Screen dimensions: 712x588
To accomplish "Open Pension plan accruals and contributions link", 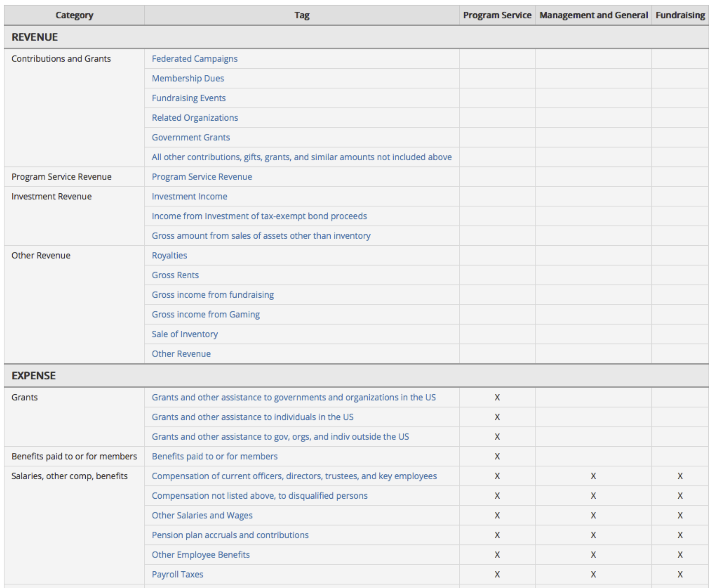I will point(230,535).
